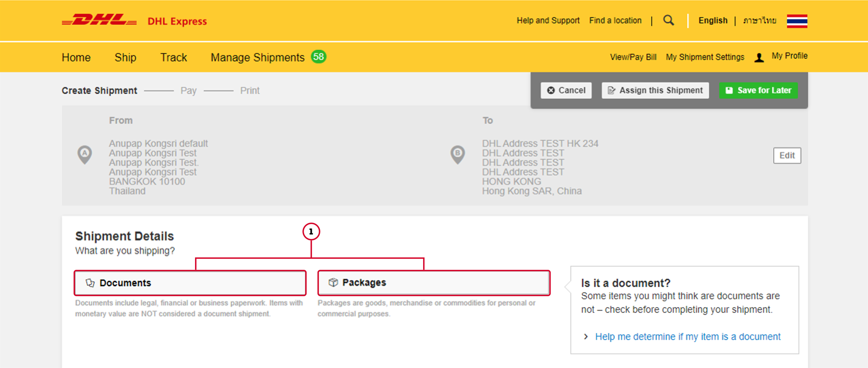
Task: Click the destination location pin B
Action: [458, 154]
